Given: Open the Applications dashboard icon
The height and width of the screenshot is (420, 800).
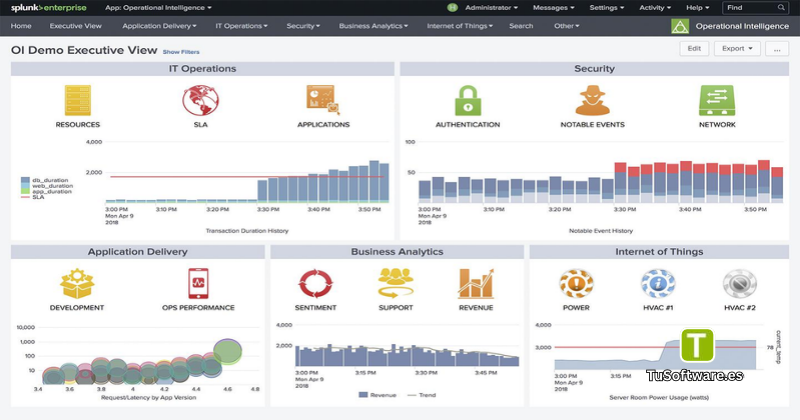Looking at the screenshot, I should [x=323, y=100].
